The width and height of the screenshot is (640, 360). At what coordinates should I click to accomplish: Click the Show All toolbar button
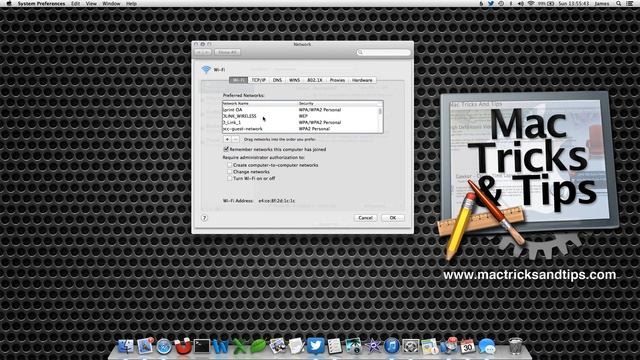coord(227,52)
